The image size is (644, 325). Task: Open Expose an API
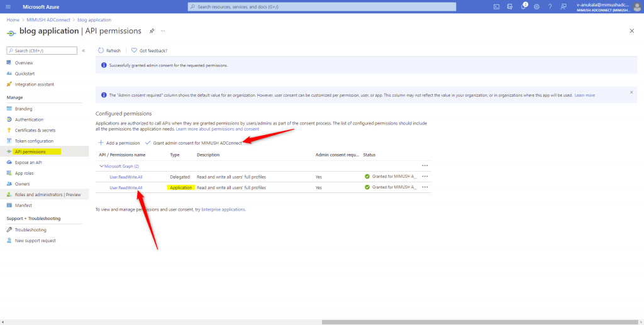pyautogui.click(x=28, y=162)
